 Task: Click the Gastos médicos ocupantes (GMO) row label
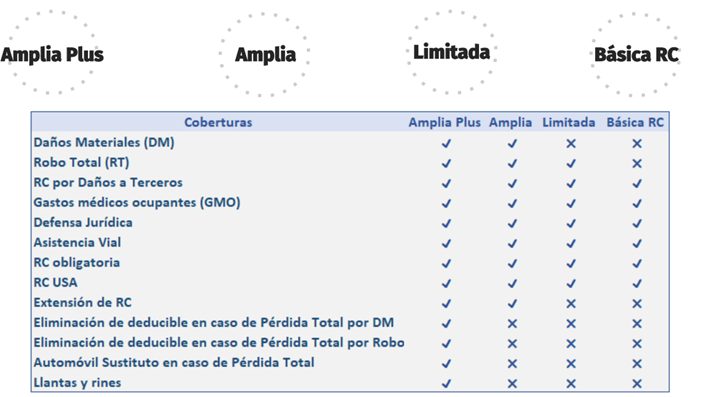137,203
